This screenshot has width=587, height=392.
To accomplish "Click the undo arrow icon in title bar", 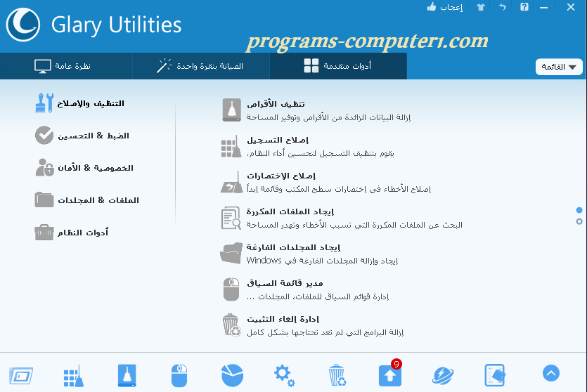I will click(x=503, y=7).
